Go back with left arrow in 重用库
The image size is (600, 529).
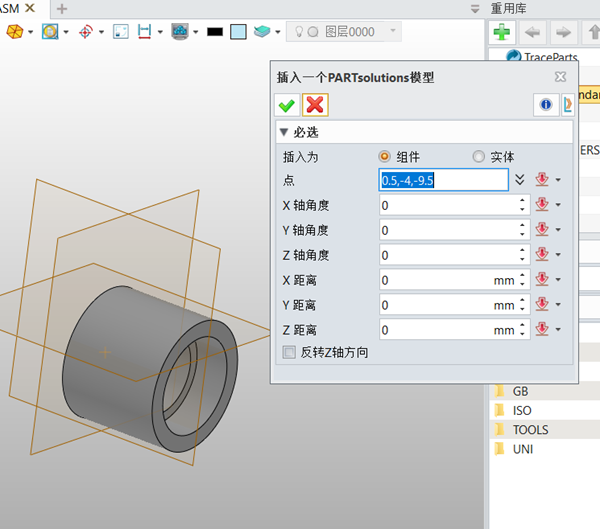(532, 32)
